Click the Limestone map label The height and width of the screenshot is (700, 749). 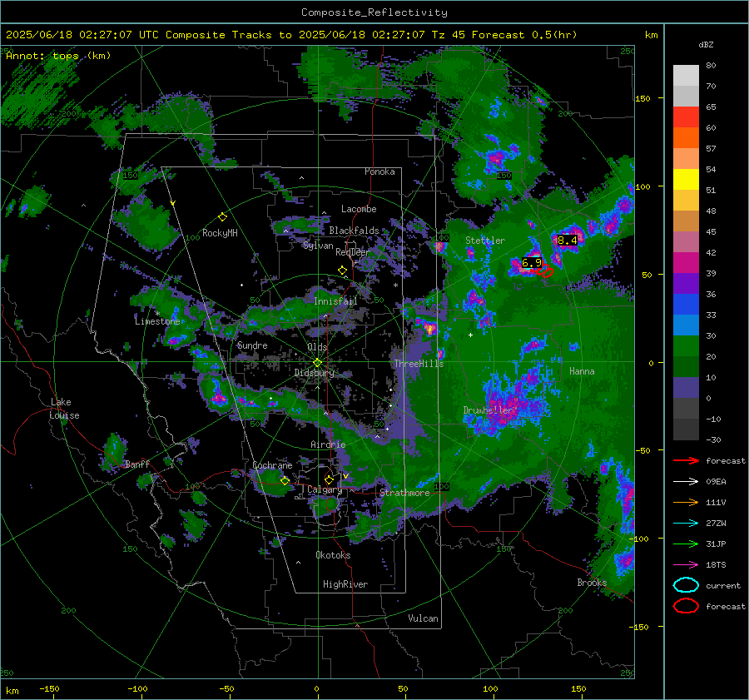[157, 321]
